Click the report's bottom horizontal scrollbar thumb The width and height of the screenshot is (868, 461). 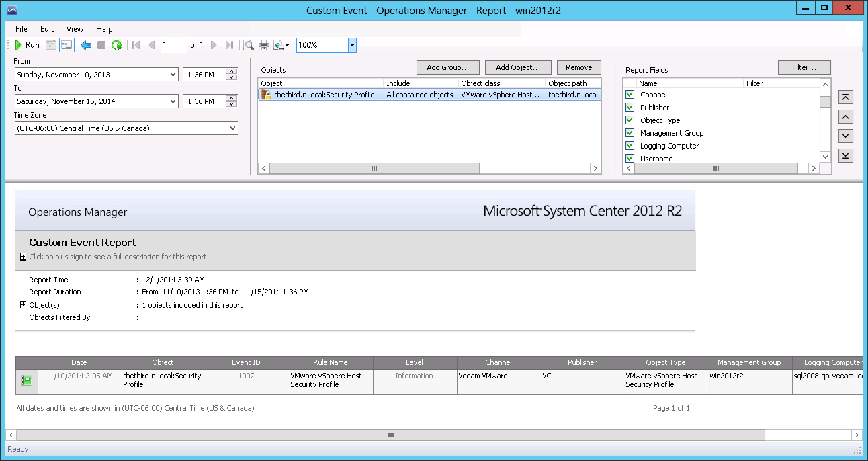coord(390,435)
